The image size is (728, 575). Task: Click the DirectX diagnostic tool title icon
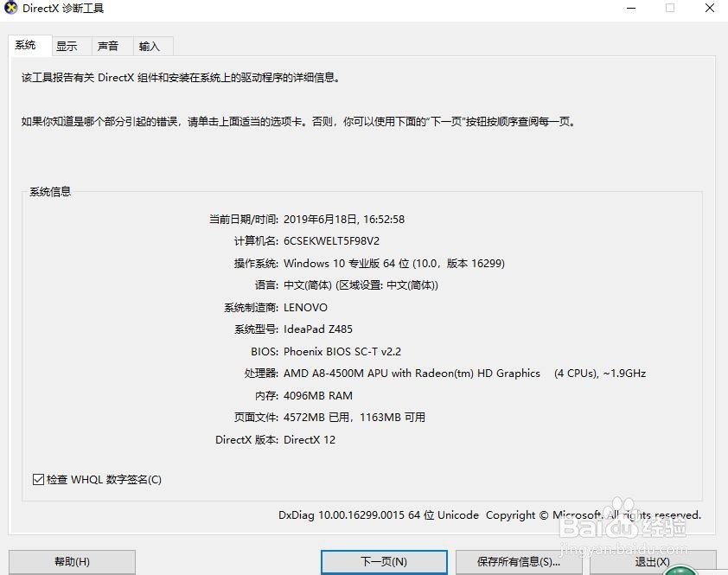(10, 8)
